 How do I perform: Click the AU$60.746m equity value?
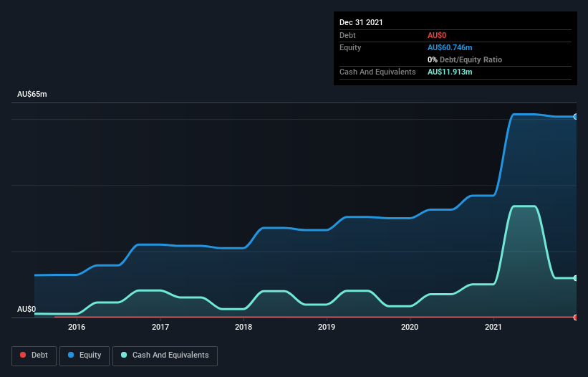(x=450, y=47)
